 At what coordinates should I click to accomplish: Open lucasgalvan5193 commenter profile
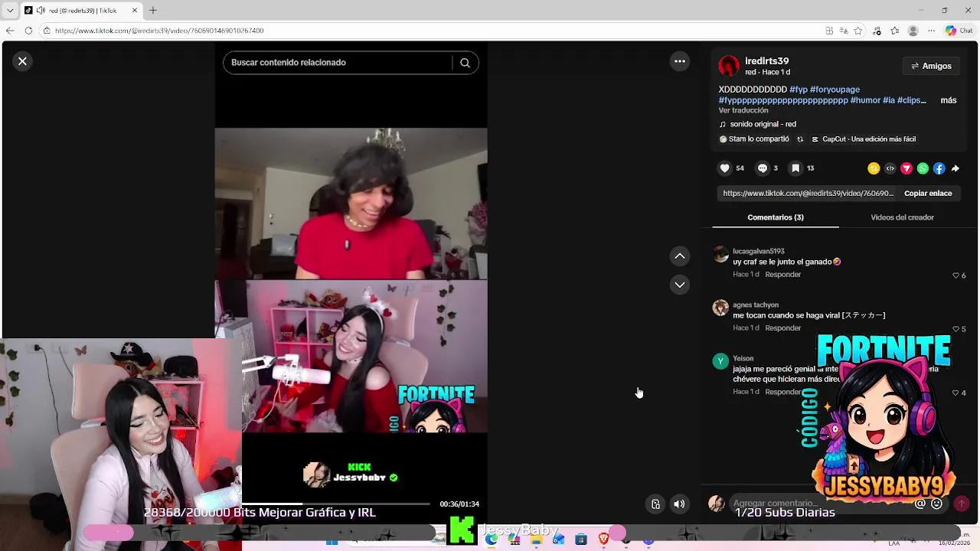coord(758,251)
